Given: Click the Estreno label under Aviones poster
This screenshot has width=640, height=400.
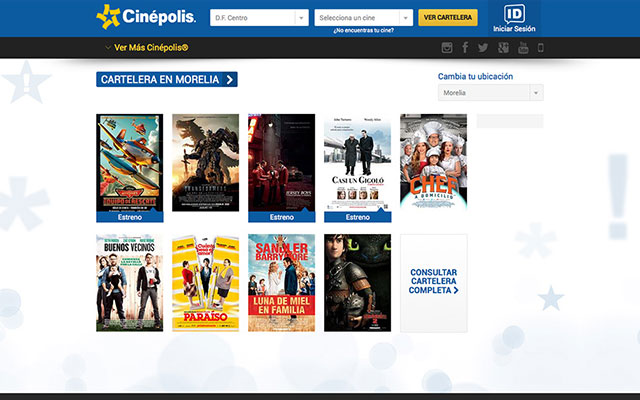Looking at the screenshot, I should tap(130, 217).
